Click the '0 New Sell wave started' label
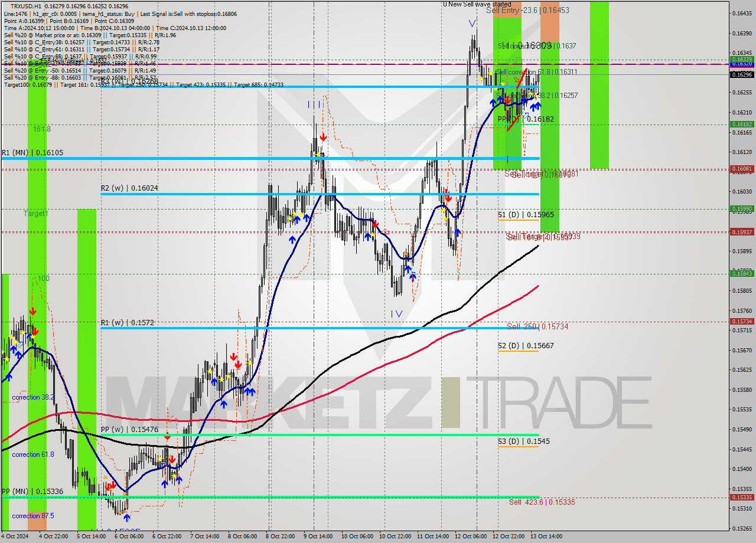Viewport: 756px width, 543px height. click(477, 4)
